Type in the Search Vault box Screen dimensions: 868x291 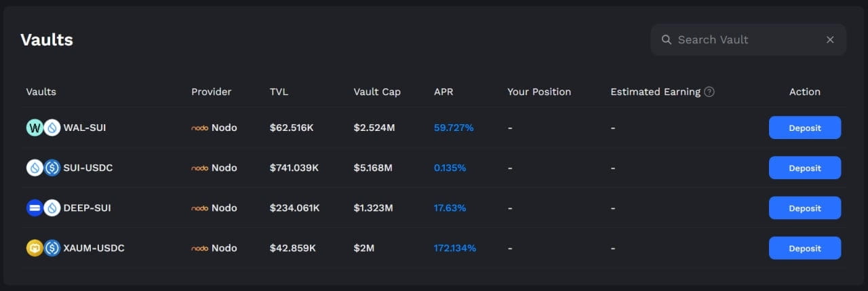tap(746, 40)
